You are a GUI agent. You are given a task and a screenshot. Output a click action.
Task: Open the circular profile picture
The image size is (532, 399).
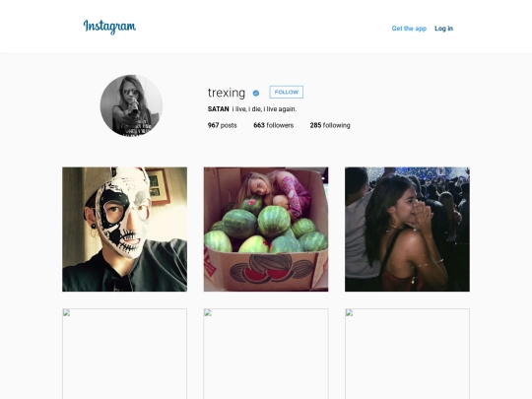click(x=131, y=105)
